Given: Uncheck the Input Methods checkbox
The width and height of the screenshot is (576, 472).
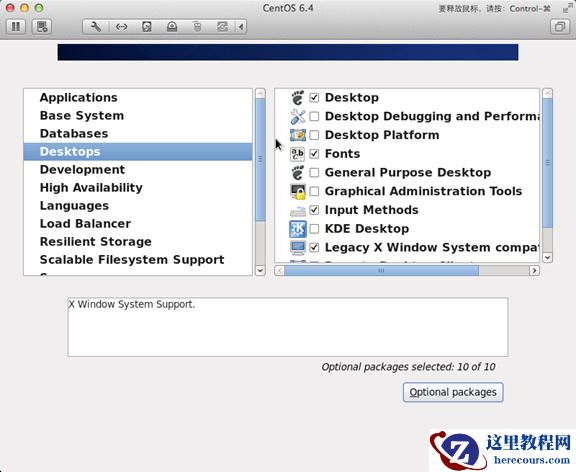Looking at the screenshot, I should (x=314, y=210).
